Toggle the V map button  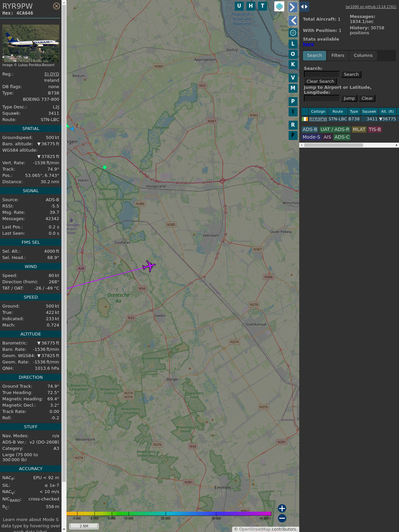[293, 78]
